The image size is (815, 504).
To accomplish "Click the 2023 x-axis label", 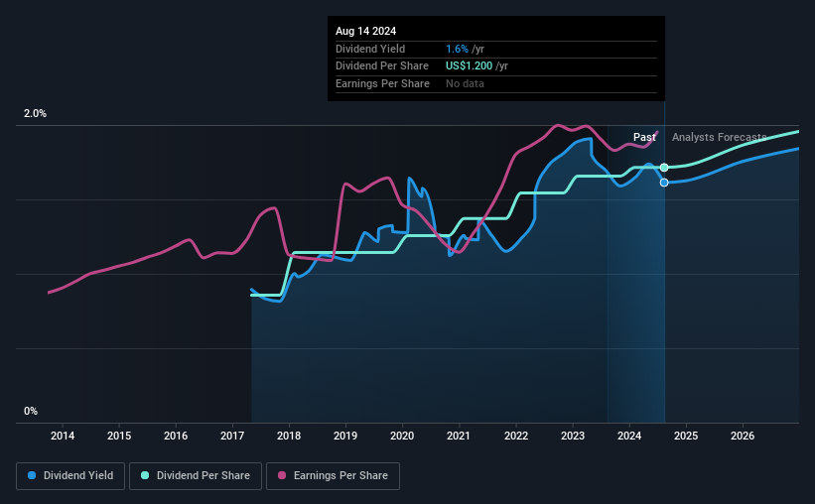I will point(573,436).
